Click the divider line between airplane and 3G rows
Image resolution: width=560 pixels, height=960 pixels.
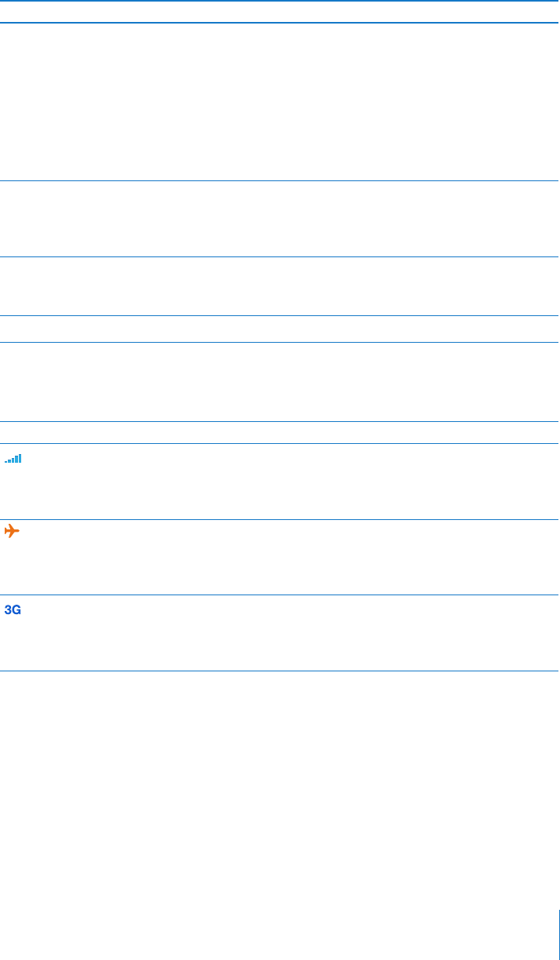[279, 595]
